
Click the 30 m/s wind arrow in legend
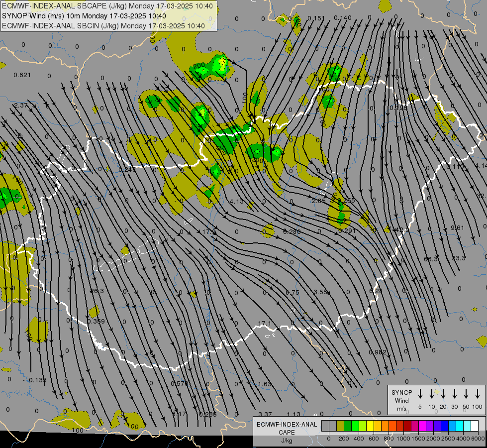(x=454, y=394)
